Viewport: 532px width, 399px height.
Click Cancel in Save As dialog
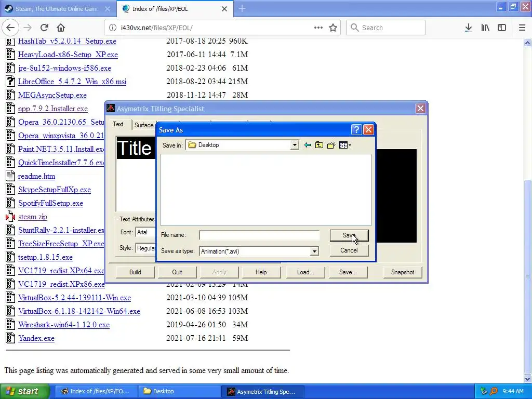(349, 250)
